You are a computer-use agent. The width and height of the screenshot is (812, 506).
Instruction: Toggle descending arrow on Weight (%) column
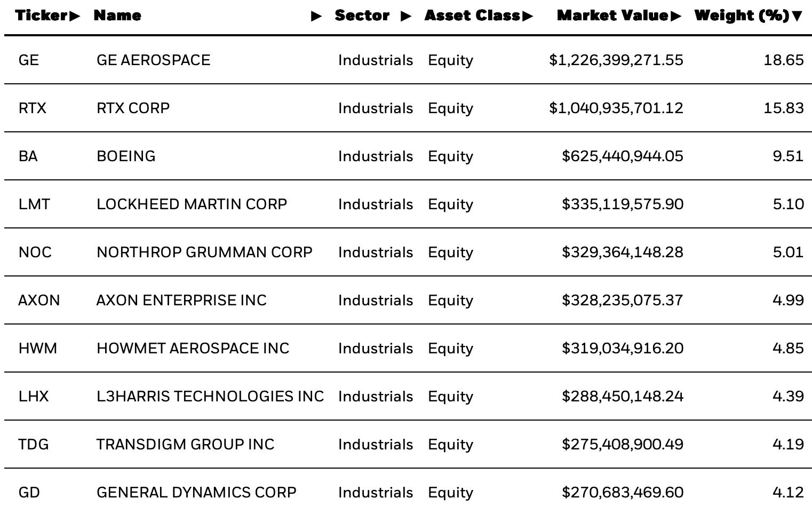pyautogui.click(x=797, y=16)
